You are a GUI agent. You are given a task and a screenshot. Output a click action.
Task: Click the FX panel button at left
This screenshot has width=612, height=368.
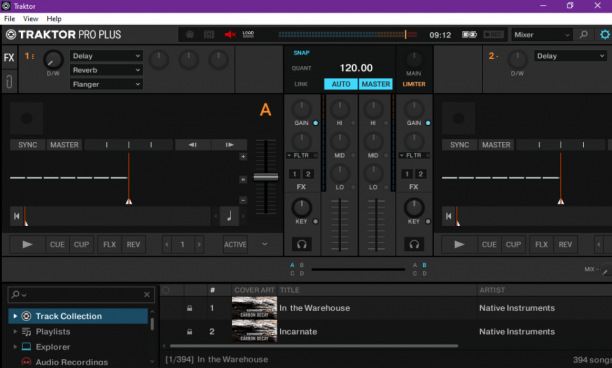tap(9, 58)
